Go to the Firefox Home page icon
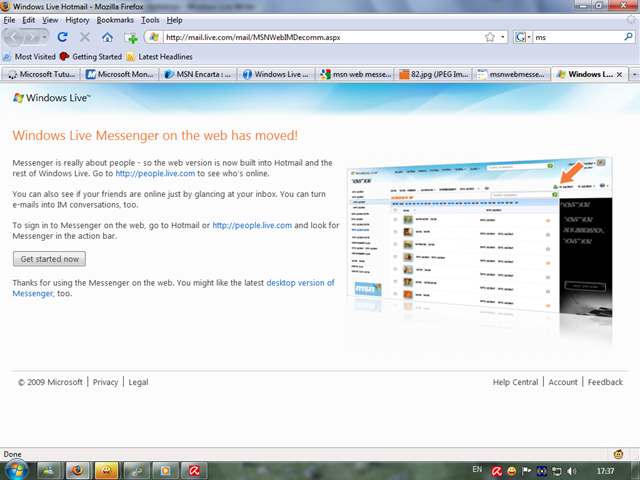This screenshot has width=640, height=480. point(107,37)
